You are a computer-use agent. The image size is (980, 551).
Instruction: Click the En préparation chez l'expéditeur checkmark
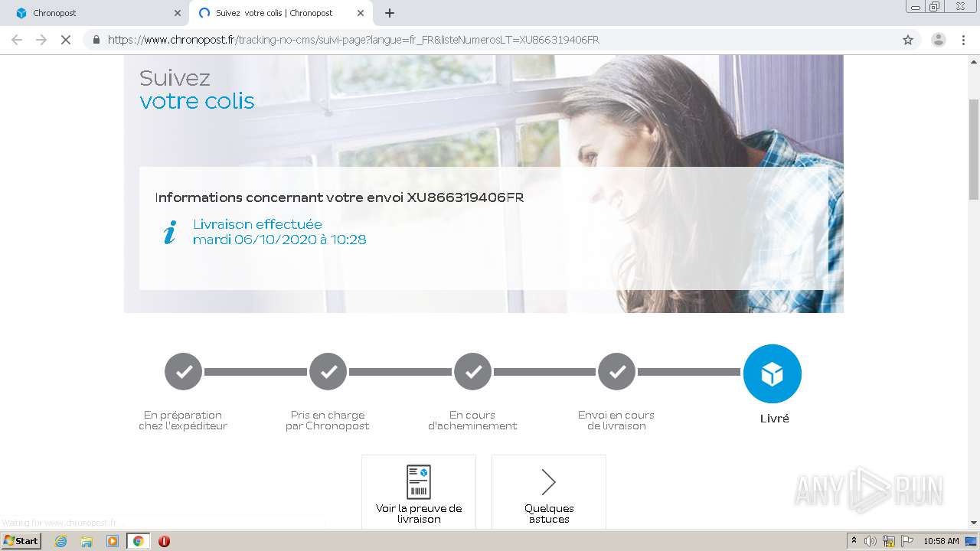tap(184, 372)
